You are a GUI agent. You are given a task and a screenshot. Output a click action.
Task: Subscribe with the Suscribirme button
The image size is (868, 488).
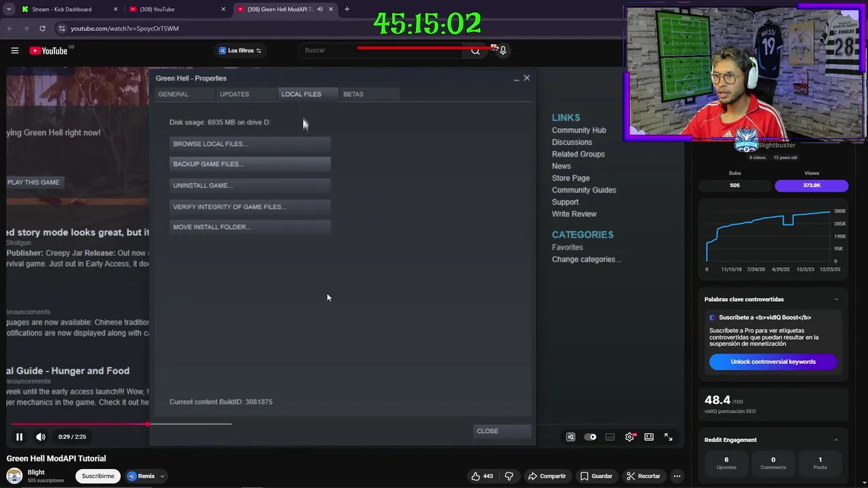point(98,476)
